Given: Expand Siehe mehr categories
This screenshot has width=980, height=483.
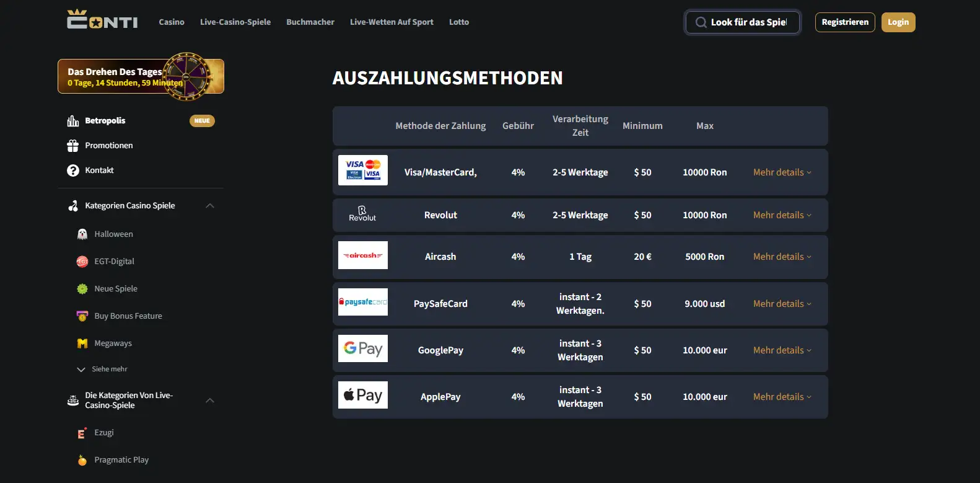Looking at the screenshot, I should pos(102,370).
